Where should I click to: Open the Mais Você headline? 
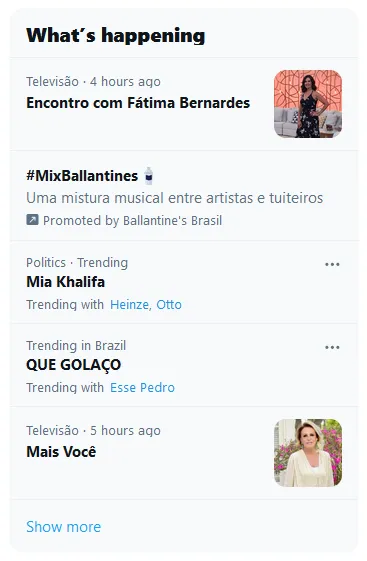click(x=61, y=452)
